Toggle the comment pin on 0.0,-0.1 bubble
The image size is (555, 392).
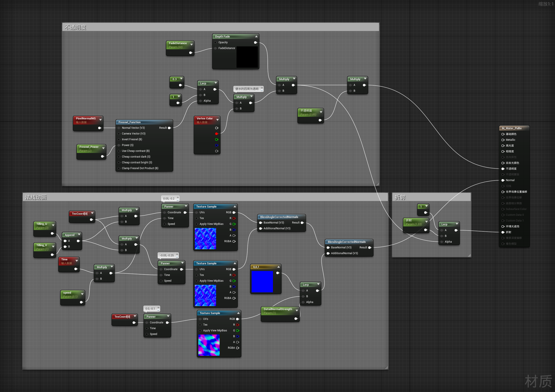pyautogui.click(x=158, y=308)
